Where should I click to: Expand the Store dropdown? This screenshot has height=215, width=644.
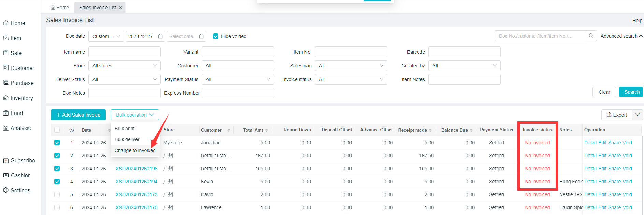pyautogui.click(x=124, y=66)
